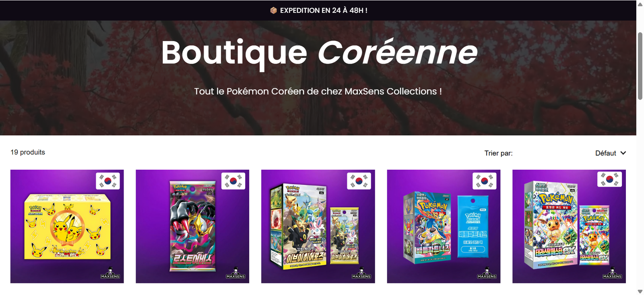The width and height of the screenshot is (644, 295).
Task: Click the Korean flag badge on Pikachu box
Action: click(108, 181)
